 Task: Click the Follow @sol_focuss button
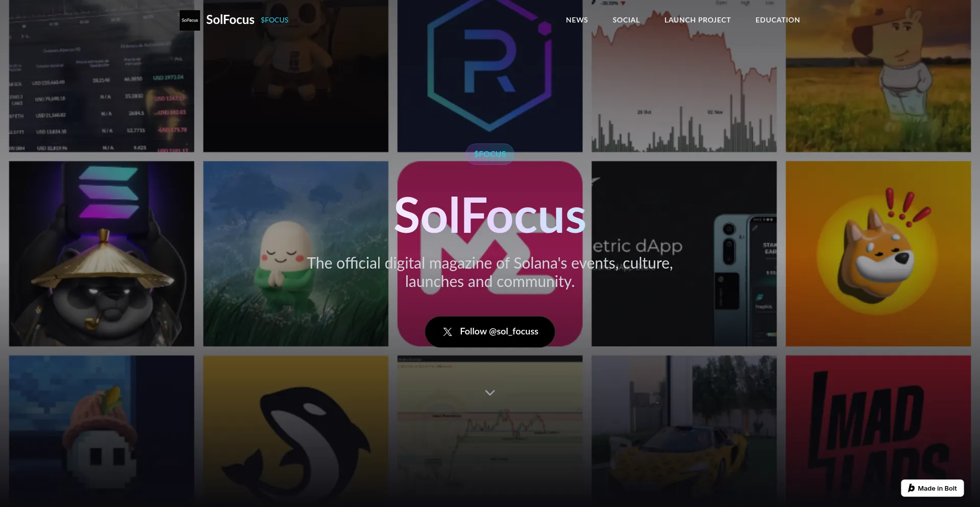click(x=489, y=331)
